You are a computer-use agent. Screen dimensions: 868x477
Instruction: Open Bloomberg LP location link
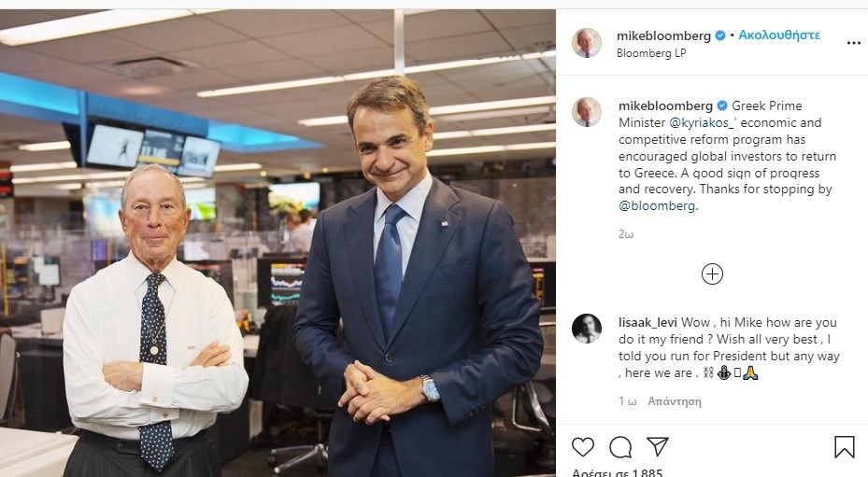pyautogui.click(x=651, y=53)
